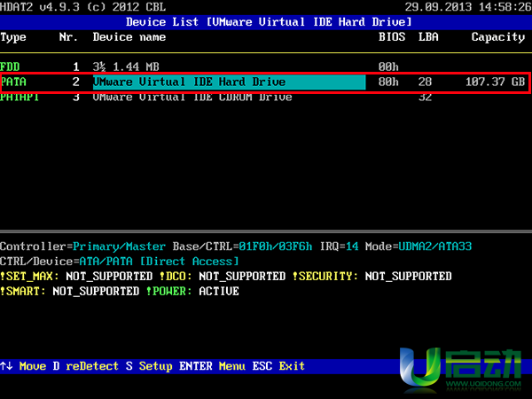
Task: Click the Primary/Master controller value
Action: pyautogui.click(x=119, y=246)
